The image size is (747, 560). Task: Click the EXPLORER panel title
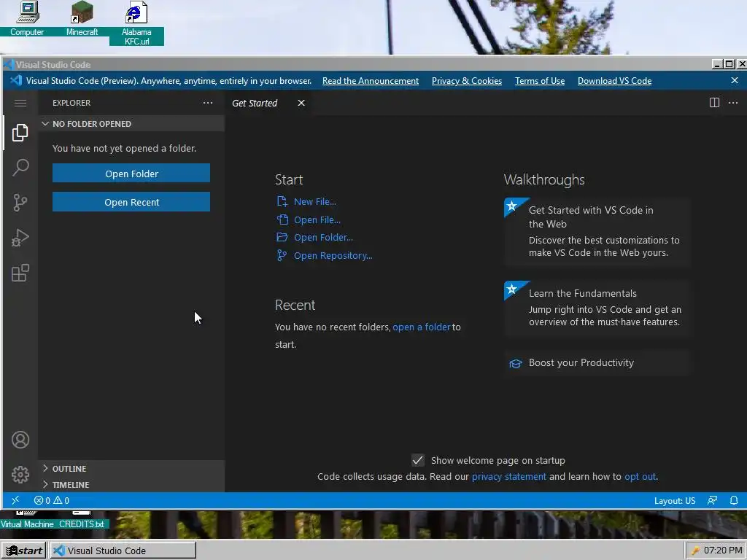pyautogui.click(x=71, y=103)
